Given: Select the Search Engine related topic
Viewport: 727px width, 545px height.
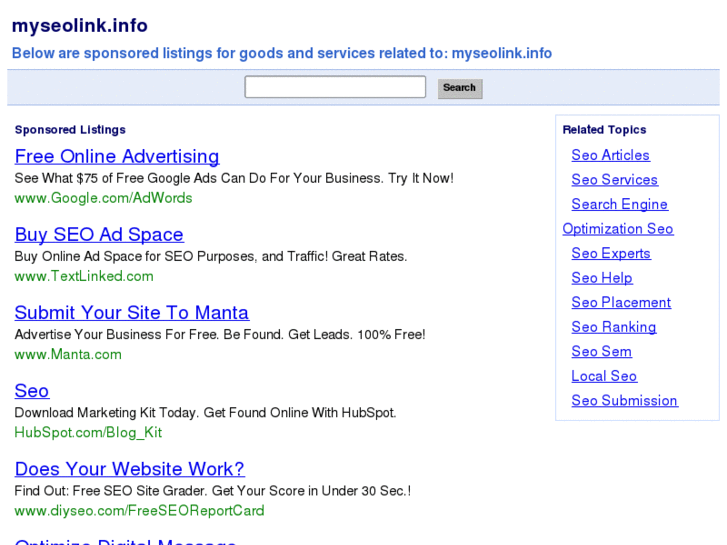Looking at the screenshot, I should click(619, 204).
